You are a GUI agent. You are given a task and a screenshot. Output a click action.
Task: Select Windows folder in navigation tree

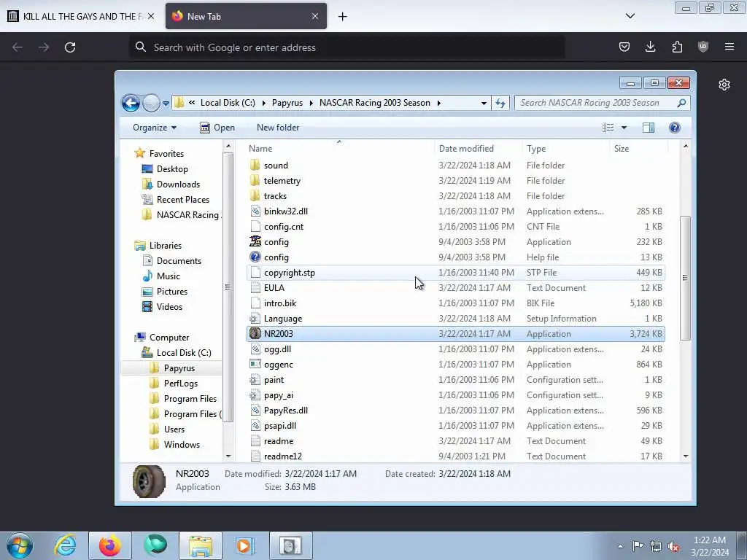[x=174, y=445]
